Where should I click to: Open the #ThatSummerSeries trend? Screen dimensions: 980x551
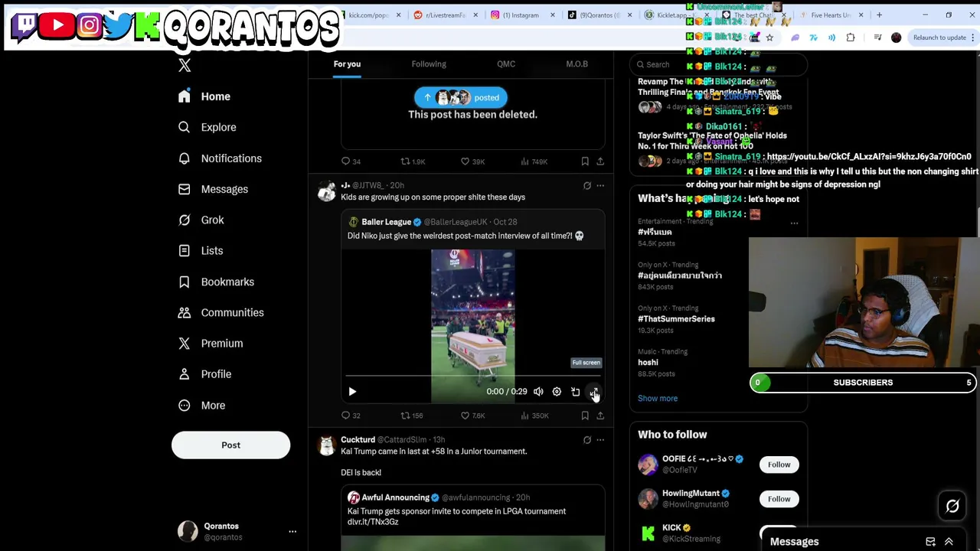pos(676,319)
